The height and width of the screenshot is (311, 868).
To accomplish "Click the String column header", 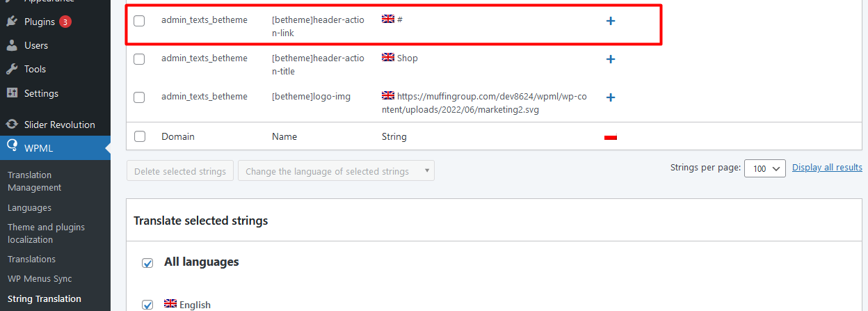I will 394,136.
